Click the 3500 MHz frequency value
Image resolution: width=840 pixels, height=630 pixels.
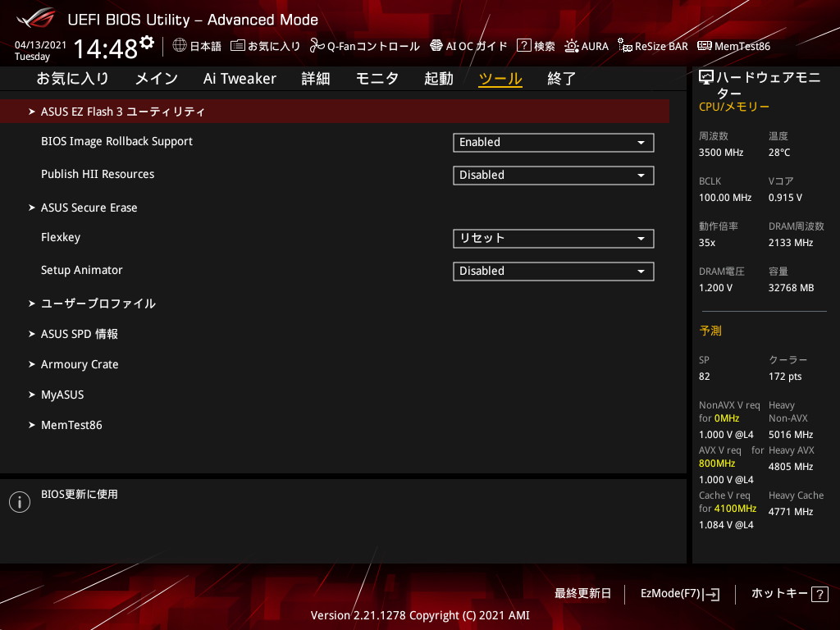point(720,153)
